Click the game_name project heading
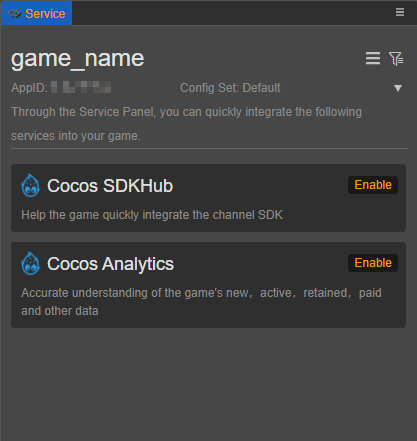This screenshot has width=417, height=441. (x=78, y=59)
